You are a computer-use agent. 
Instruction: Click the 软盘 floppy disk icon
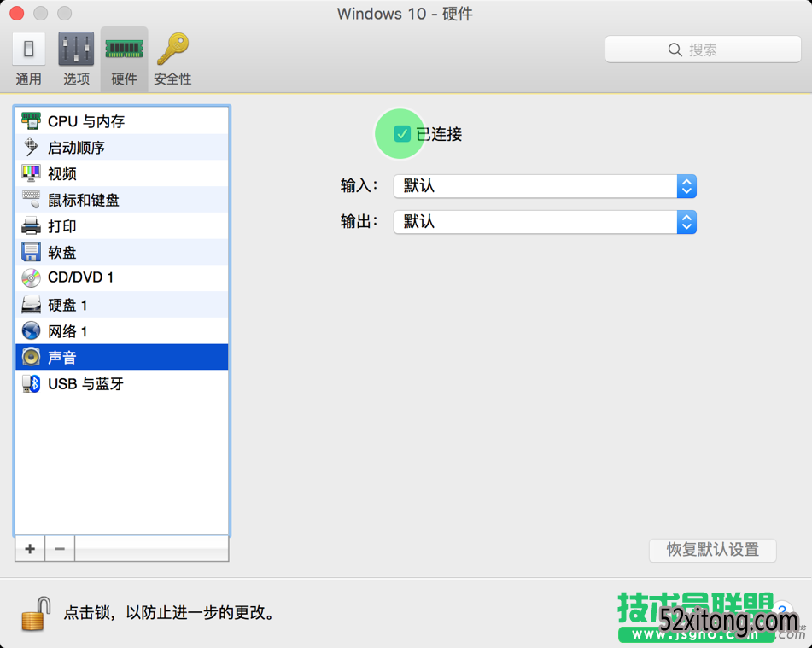click(x=31, y=252)
